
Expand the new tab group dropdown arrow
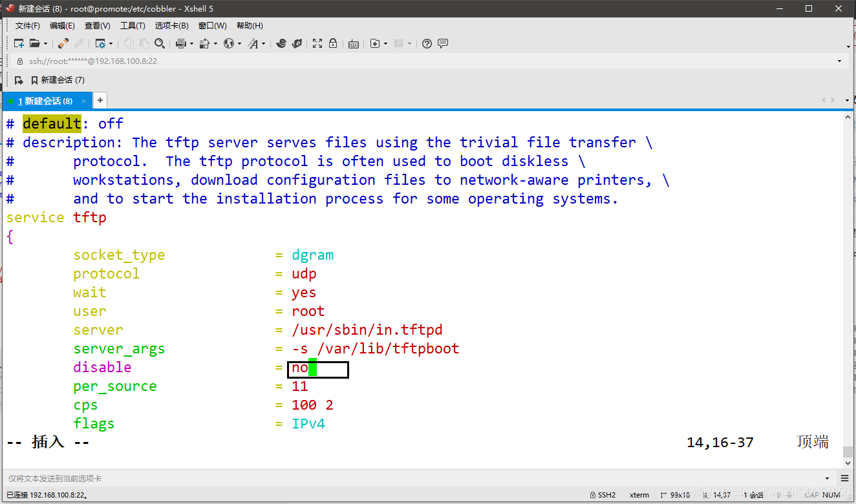point(386,44)
